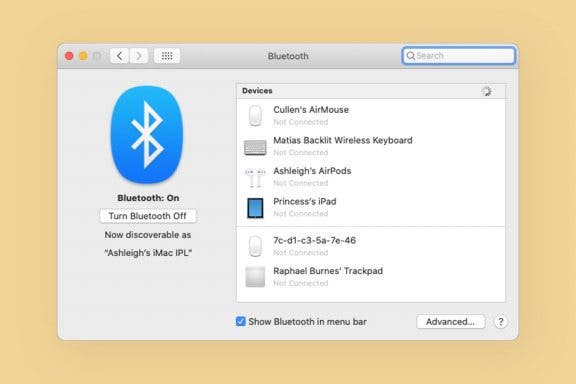Go back with the left chevron button
576x384 pixels.
pyautogui.click(x=119, y=56)
